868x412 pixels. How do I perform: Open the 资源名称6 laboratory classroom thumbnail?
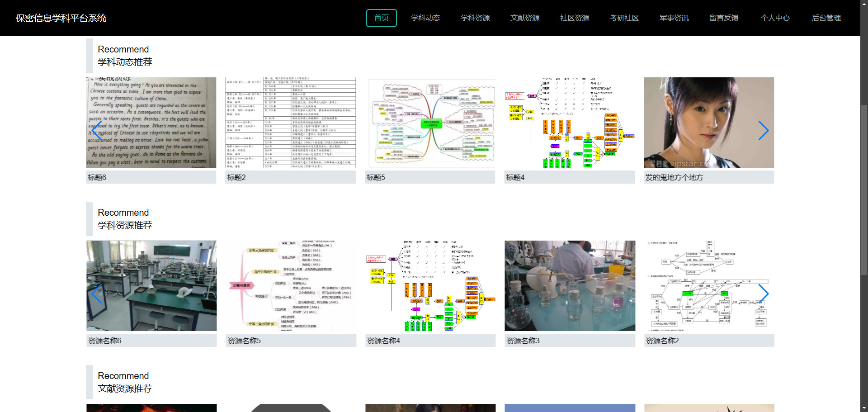click(151, 286)
